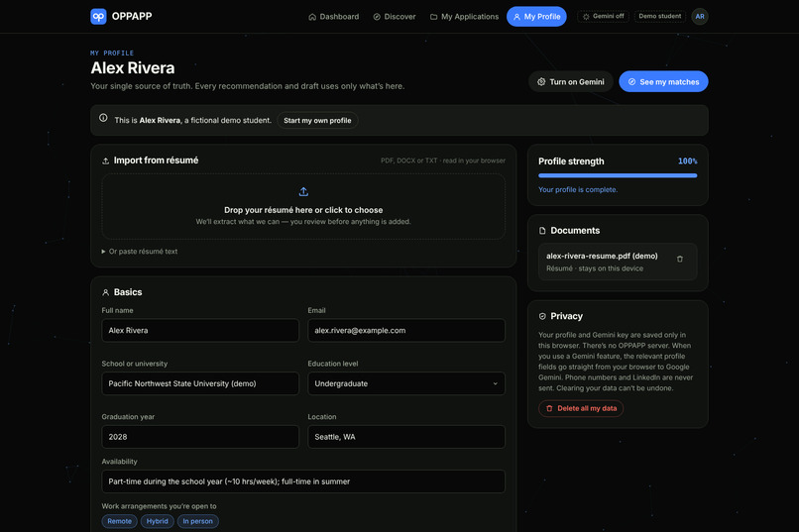The height and width of the screenshot is (532, 799).
Task: Click the MY PROFILE breadcrumb label
Action: point(112,53)
